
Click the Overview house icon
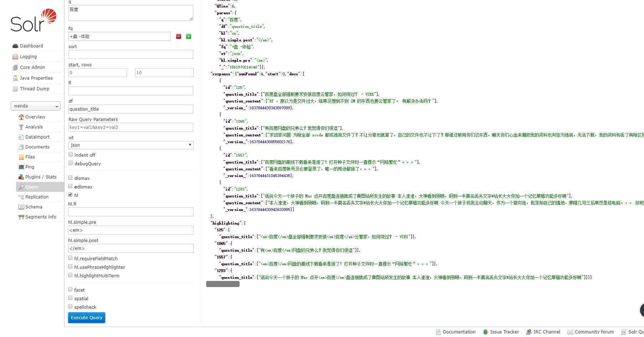(21, 117)
